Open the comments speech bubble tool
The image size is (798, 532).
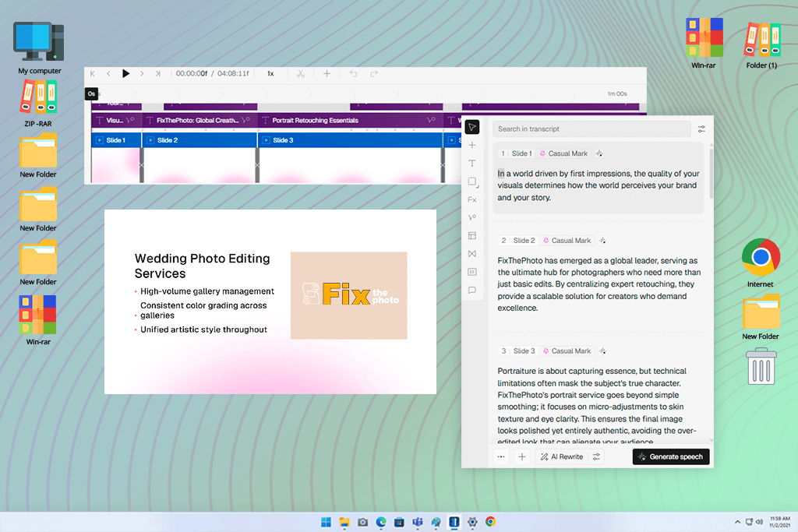point(472,291)
